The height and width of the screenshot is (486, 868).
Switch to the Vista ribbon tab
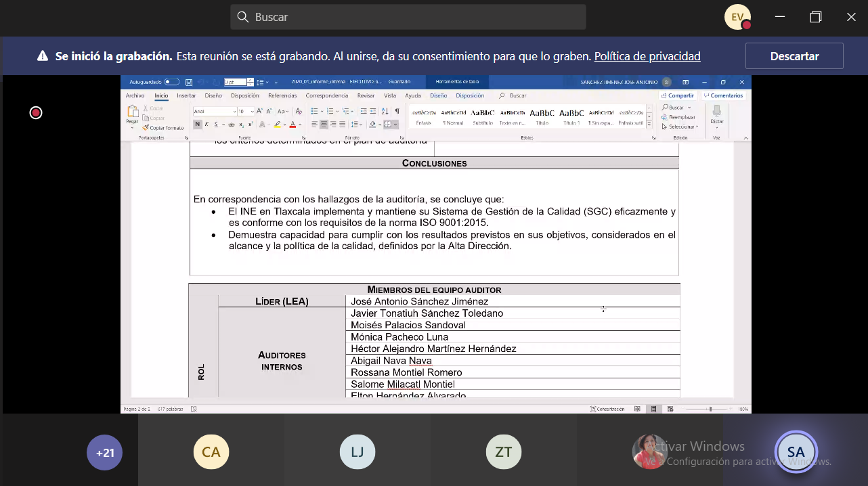coord(390,95)
